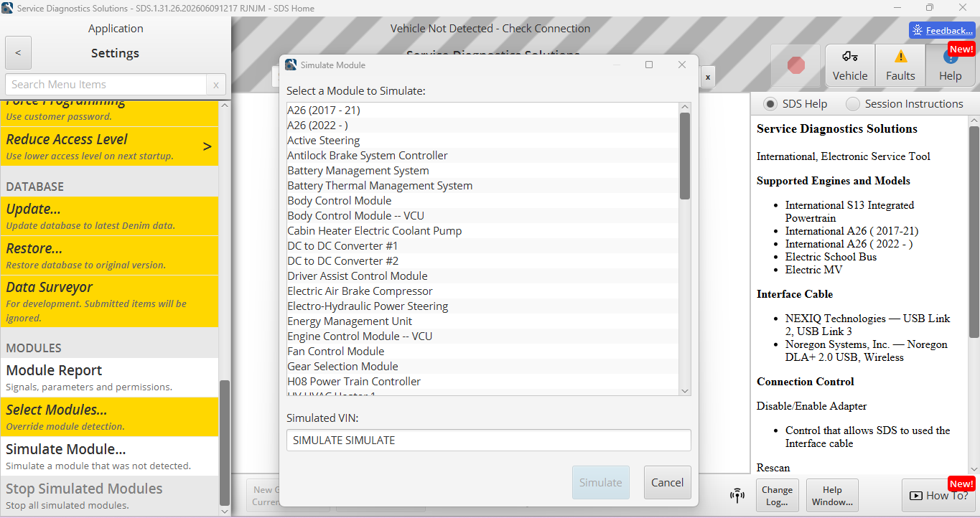Screen dimensions: 980x518
Task: Open the Help toolbar button
Action: [950, 65]
